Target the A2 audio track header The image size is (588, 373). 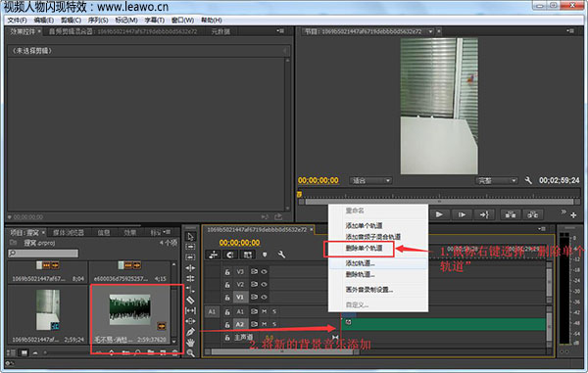pyautogui.click(x=240, y=324)
